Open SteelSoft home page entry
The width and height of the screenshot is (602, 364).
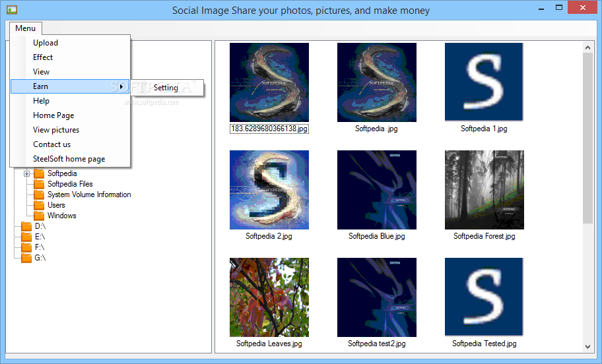point(70,159)
